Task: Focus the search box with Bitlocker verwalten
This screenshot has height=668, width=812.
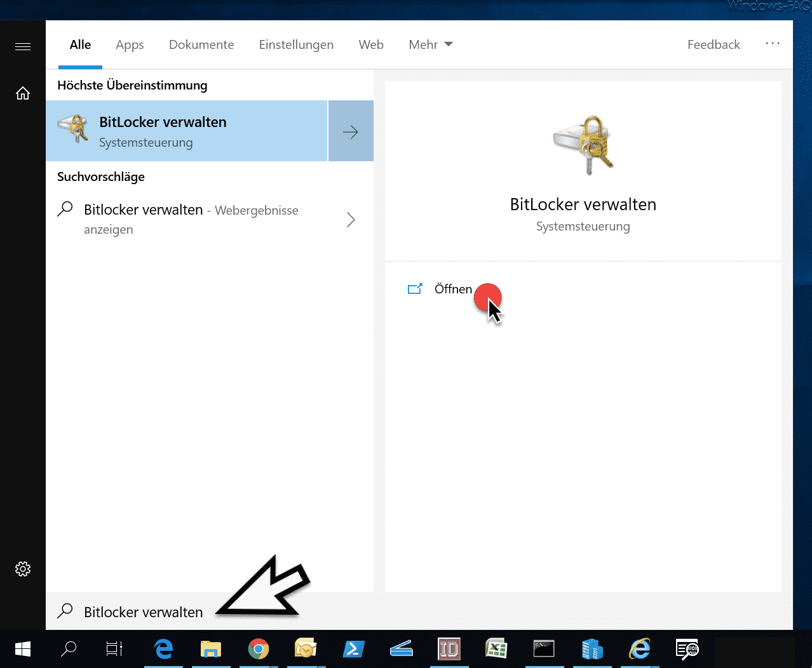Action: pyautogui.click(x=419, y=611)
